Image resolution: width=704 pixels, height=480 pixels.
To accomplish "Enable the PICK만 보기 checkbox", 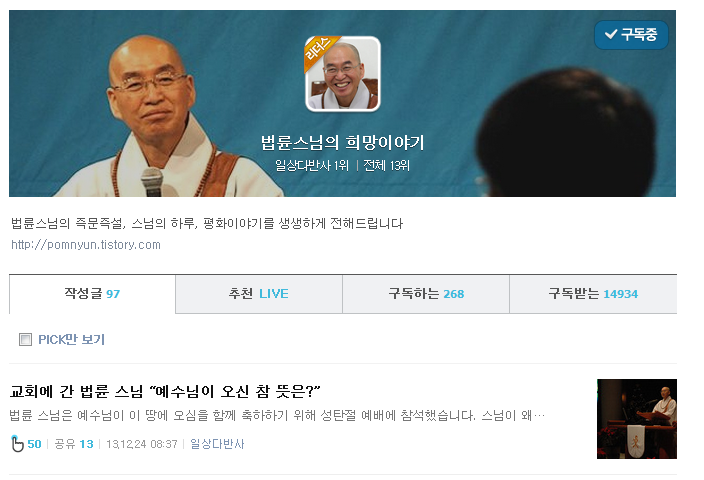I will click(25, 339).
